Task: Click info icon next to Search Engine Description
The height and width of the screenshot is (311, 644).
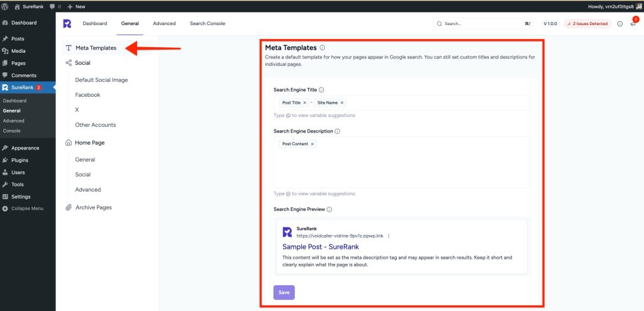Action: click(x=337, y=131)
